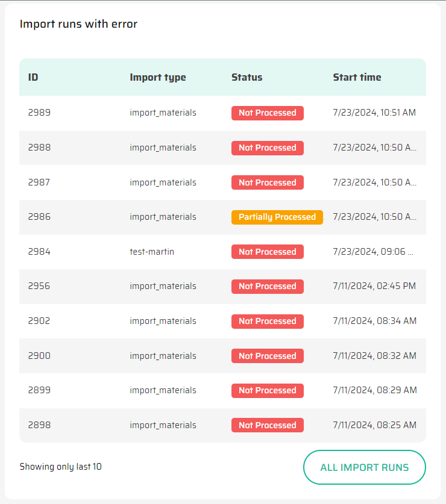Click the test-martin import type cell
The image size is (446, 504).
(152, 252)
